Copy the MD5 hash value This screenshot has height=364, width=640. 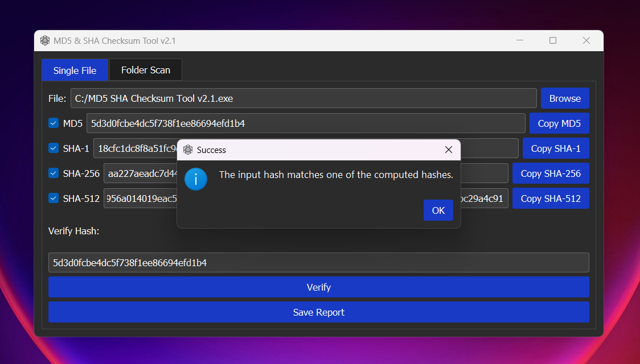click(559, 123)
